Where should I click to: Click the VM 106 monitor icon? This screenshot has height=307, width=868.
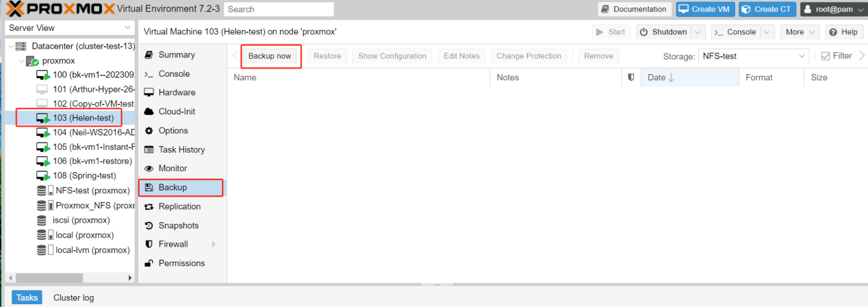click(x=42, y=161)
